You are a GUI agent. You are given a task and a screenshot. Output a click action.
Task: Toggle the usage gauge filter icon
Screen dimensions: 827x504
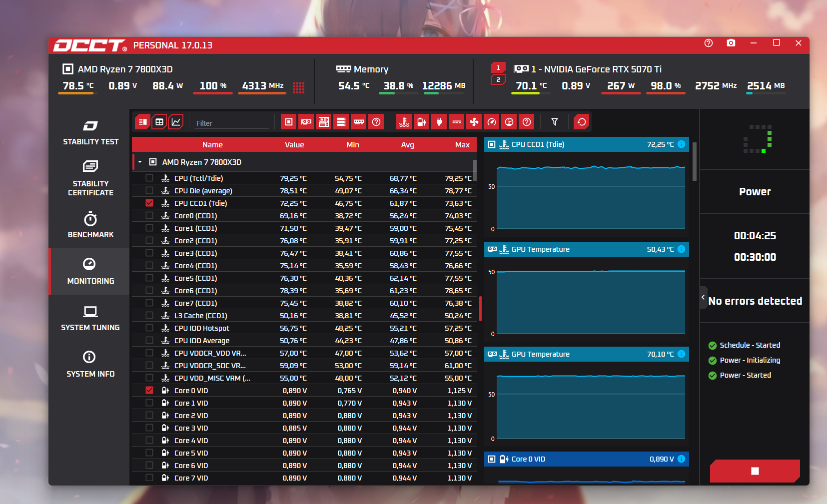[x=509, y=122]
